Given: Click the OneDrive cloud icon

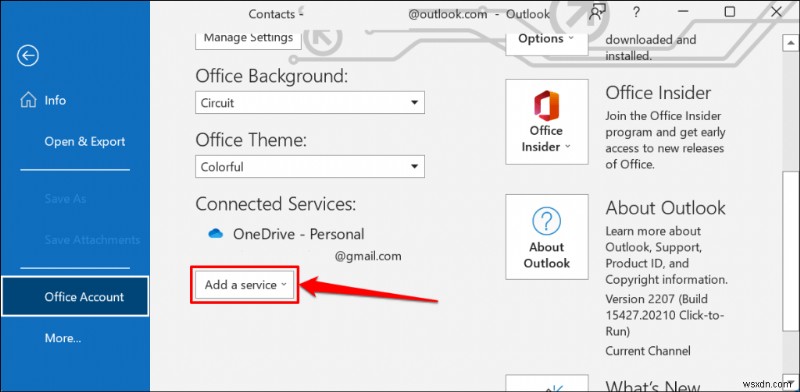Looking at the screenshot, I should (216, 234).
